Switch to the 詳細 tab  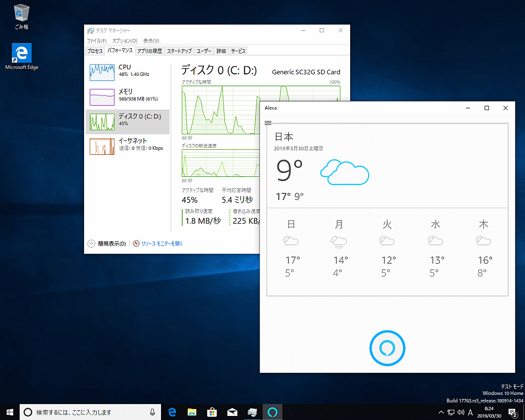point(221,51)
